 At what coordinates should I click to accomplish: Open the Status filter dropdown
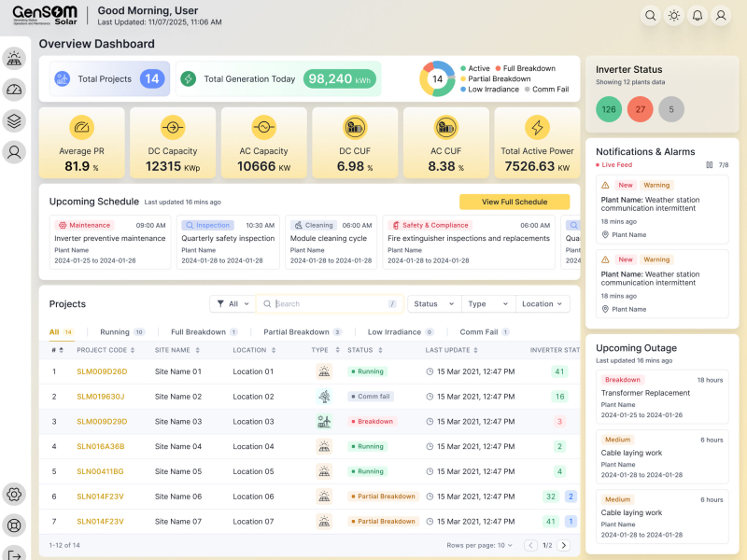434,304
